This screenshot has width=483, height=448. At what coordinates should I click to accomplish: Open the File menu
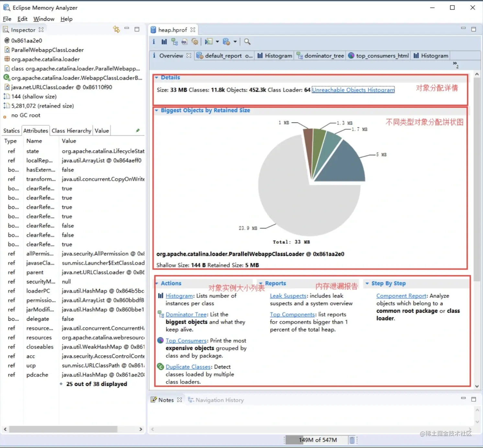click(x=7, y=19)
